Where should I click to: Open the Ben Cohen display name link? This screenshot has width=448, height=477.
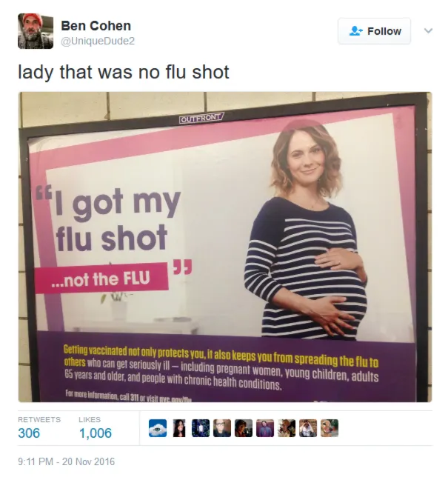click(96, 25)
